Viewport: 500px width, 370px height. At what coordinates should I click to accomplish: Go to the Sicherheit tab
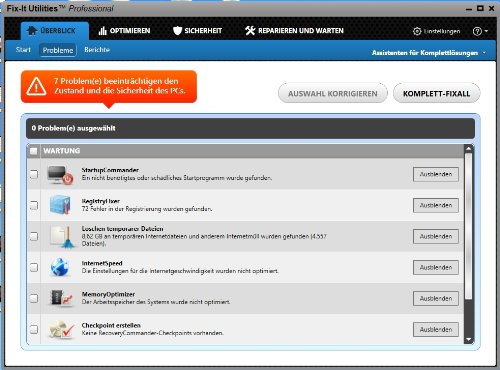point(197,31)
